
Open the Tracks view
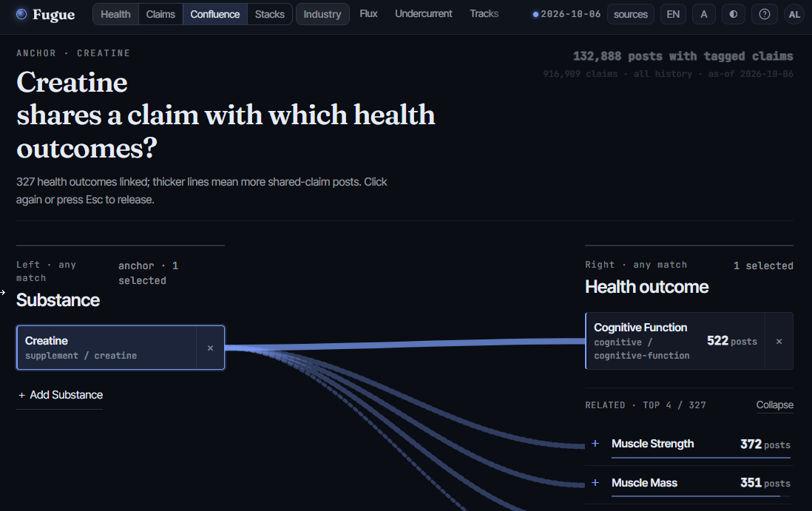tap(484, 13)
